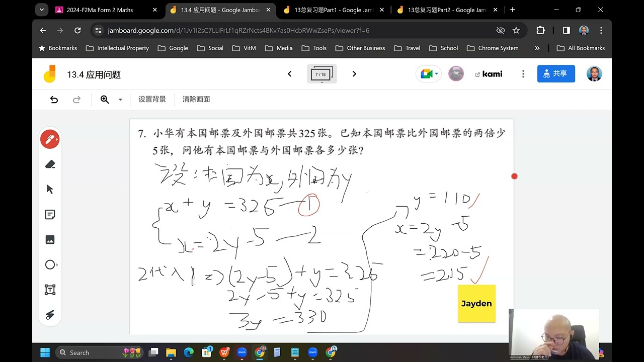Click the zoom magnifier icon
The height and width of the screenshot is (362, 644).
coord(105,100)
